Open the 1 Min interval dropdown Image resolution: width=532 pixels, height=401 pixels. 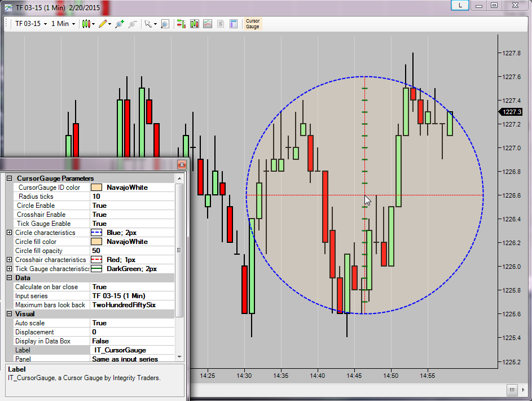point(63,24)
